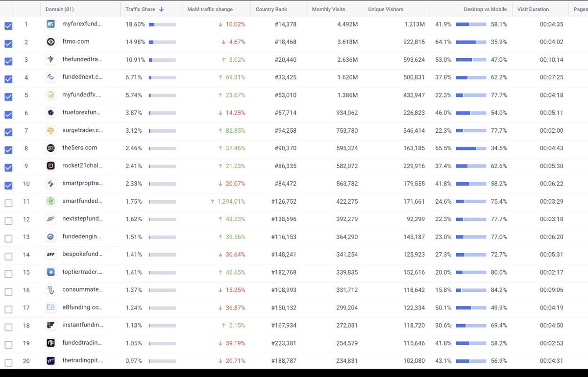Click the ftmo.com favicon icon
The width and height of the screenshot is (588, 377).
(51, 42)
